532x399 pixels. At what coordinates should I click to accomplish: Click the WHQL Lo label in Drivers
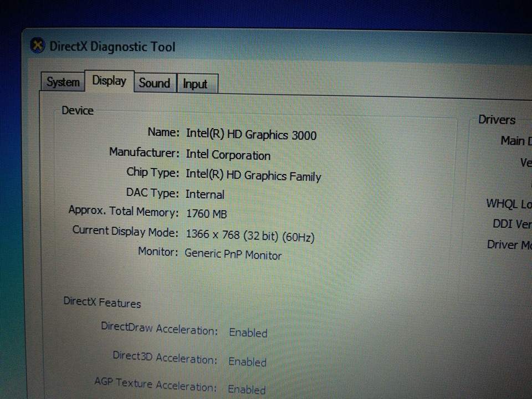coord(509,204)
